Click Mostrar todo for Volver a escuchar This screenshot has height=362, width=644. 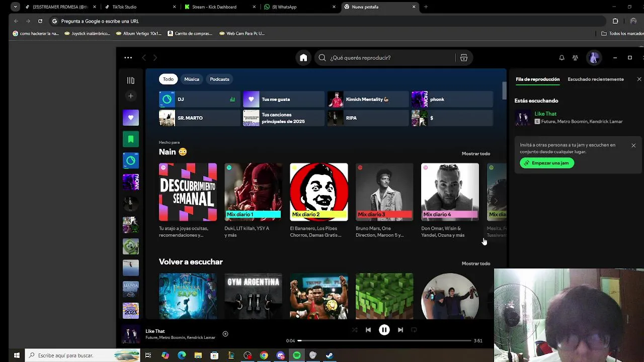pos(476,263)
